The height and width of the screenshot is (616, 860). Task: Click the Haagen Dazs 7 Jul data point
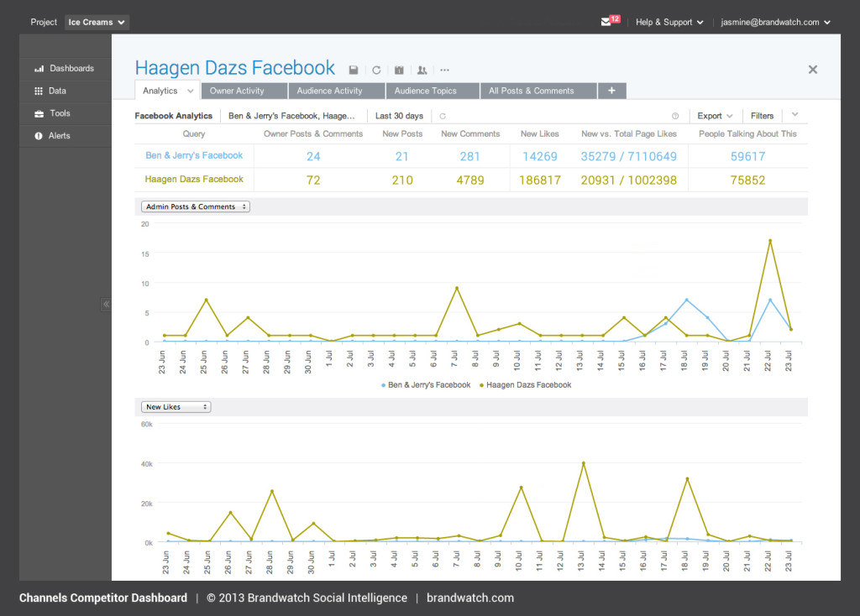[457, 288]
